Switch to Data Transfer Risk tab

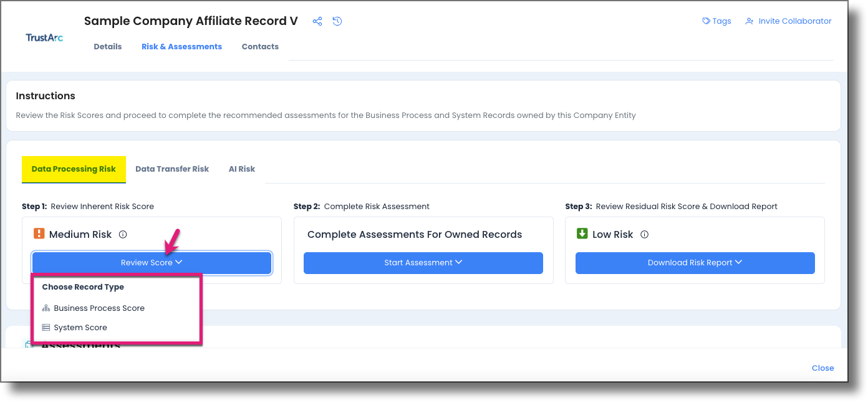click(x=172, y=169)
